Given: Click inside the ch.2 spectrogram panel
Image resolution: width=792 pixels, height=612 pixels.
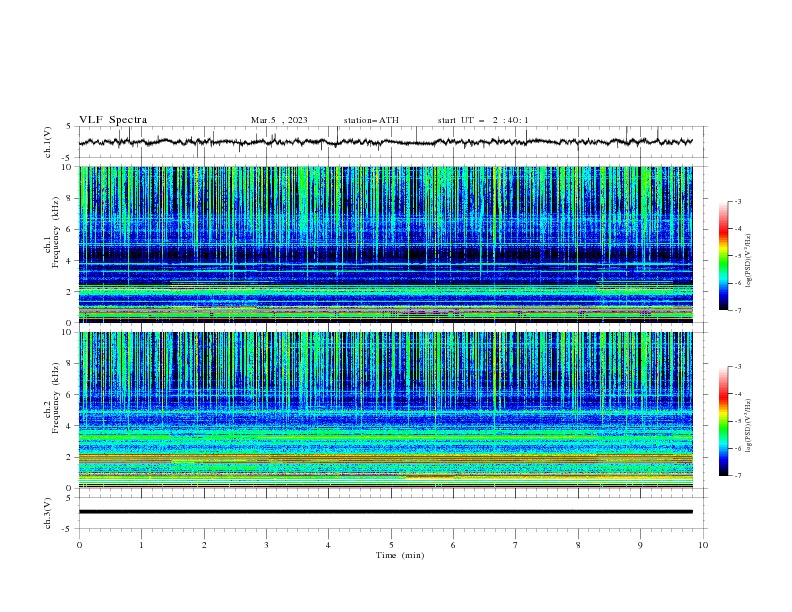Looking at the screenshot, I should coord(386,410).
